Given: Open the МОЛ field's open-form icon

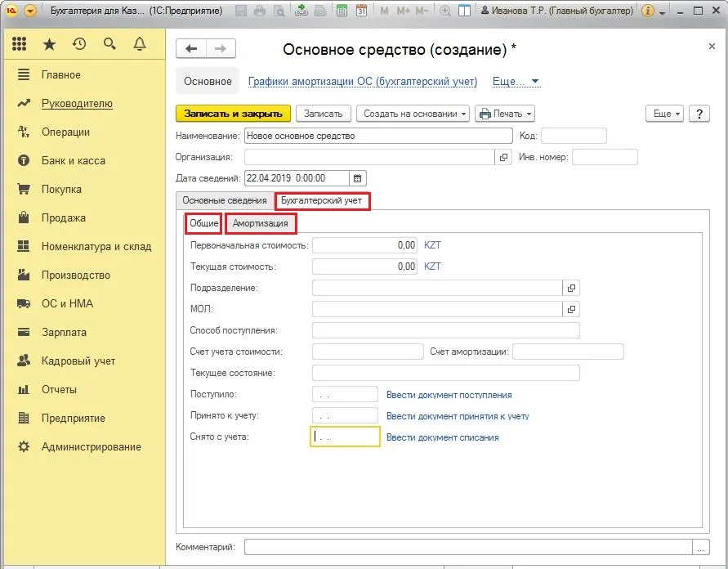Looking at the screenshot, I should point(571,309).
